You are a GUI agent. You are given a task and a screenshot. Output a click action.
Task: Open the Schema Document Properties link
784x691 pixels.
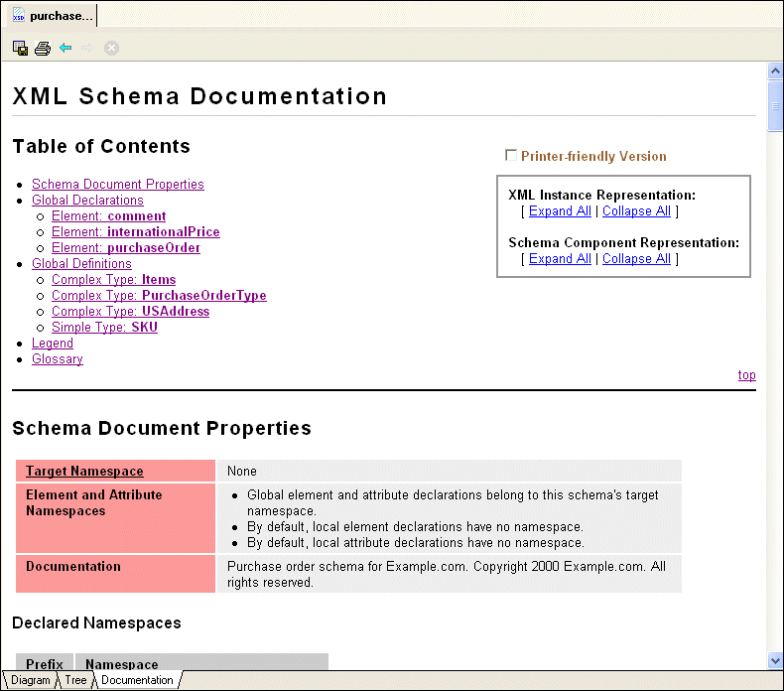coord(118,185)
